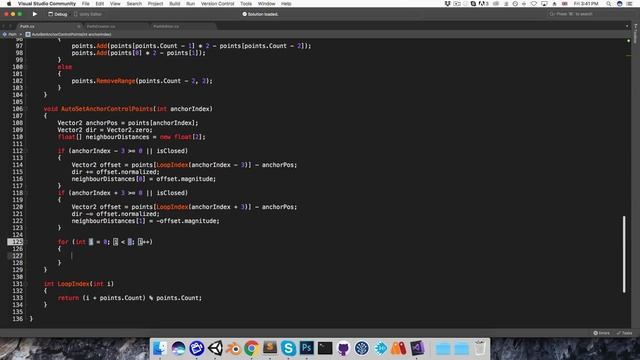The image size is (640, 360).
Task: Open the Run menu
Action: coord(190,4)
